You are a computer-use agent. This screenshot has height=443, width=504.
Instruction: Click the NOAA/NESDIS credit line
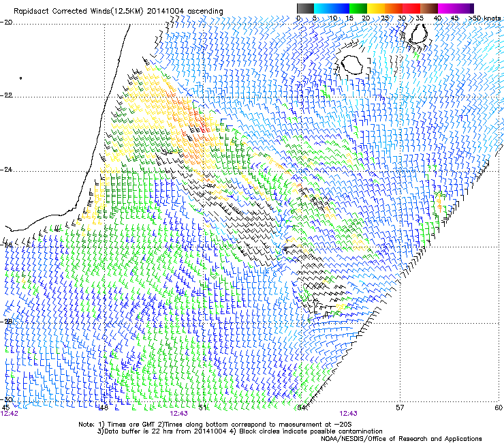click(401, 439)
